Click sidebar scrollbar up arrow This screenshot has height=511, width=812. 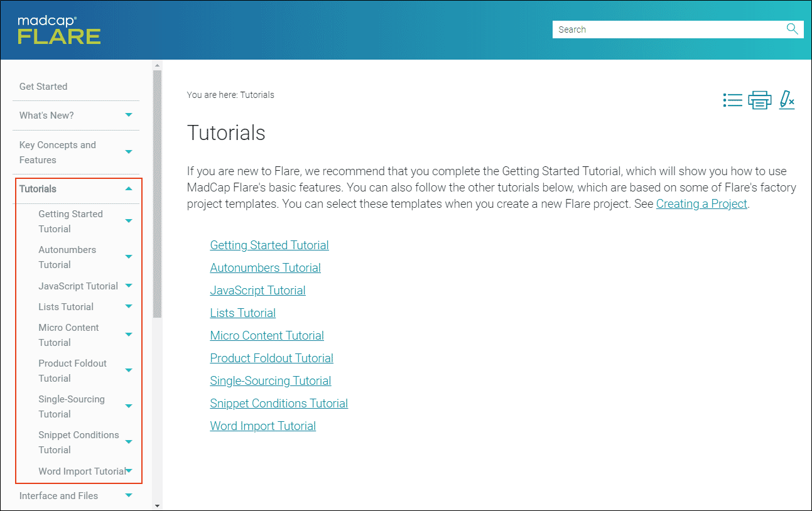(x=157, y=65)
